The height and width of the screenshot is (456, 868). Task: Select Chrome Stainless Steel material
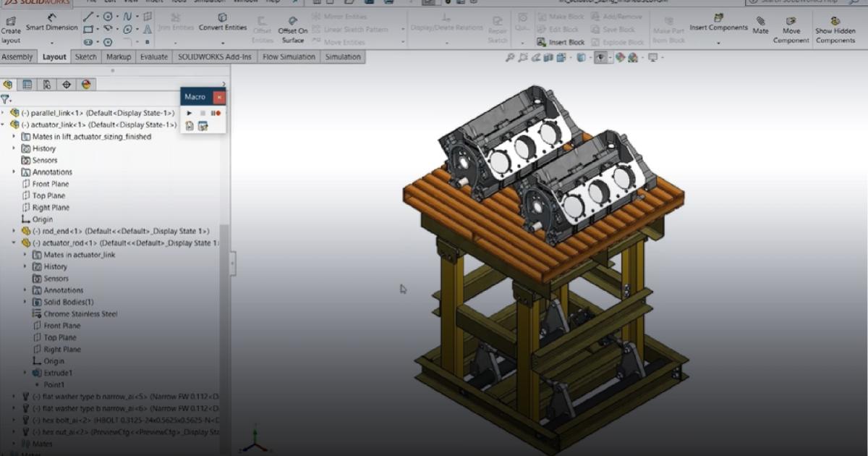75,314
